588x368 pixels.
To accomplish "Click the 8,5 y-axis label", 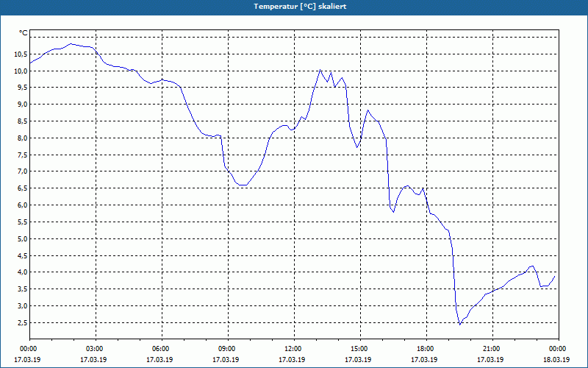I will [x=22, y=121].
